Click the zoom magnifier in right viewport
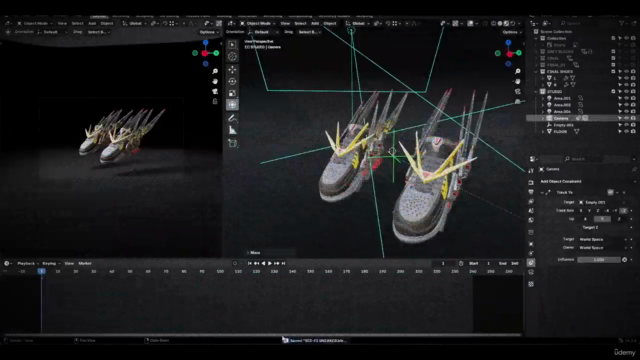 coord(518,71)
